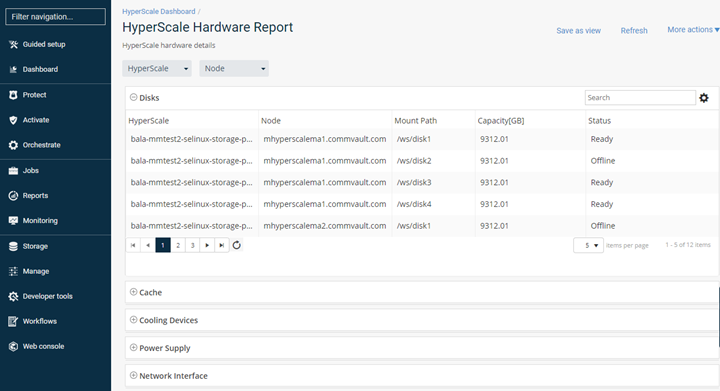Screen dimensions: 720x391
Task: Sort by the Status column header
Action: (600, 121)
